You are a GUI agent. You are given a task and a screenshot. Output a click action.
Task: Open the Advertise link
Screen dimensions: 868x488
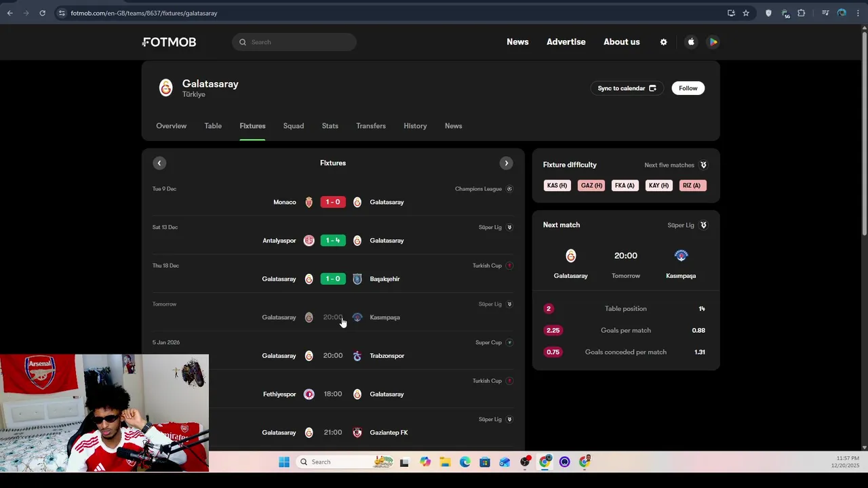click(x=566, y=42)
